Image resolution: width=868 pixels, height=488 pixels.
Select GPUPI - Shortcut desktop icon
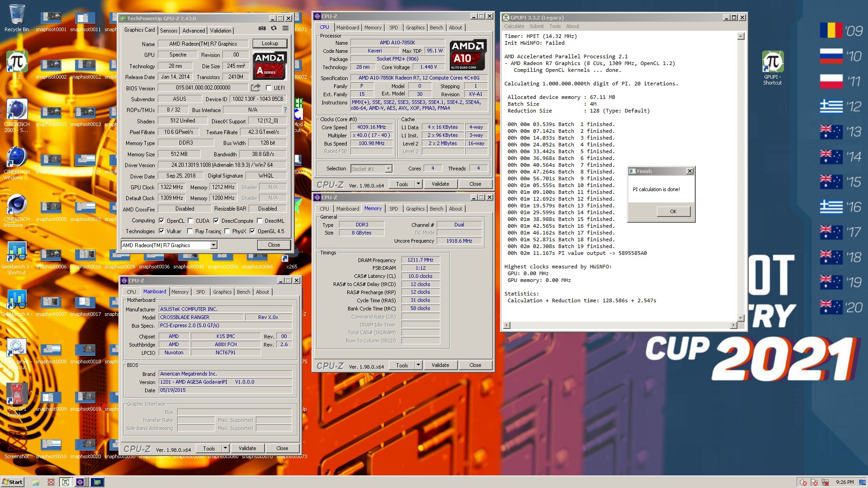coord(772,68)
